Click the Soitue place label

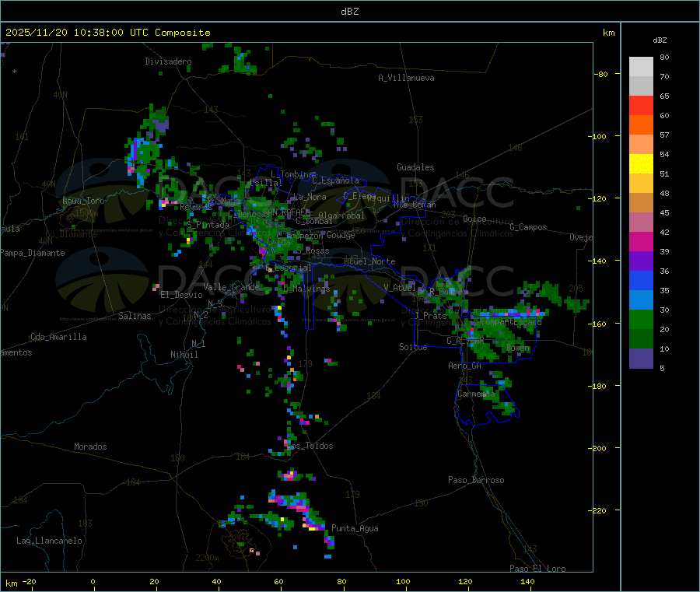pyautogui.click(x=413, y=347)
